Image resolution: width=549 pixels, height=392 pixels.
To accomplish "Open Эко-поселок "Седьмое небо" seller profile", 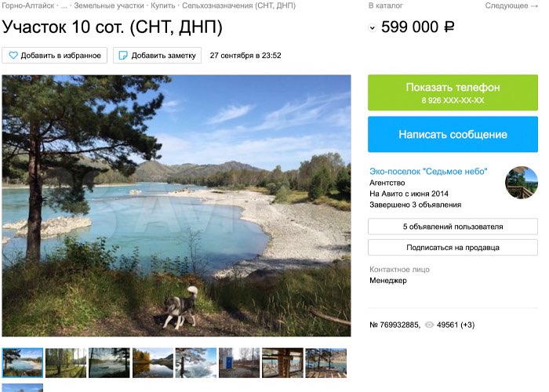I will click(x=428, y=171).
